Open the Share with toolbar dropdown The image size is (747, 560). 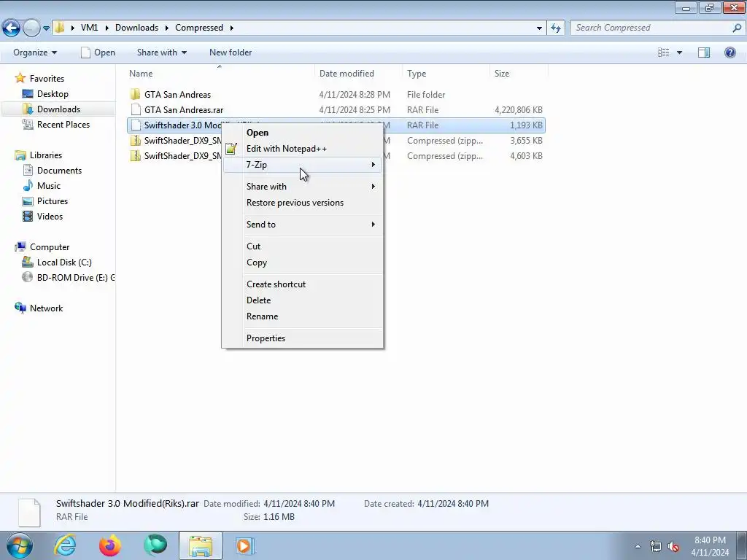[162, 52]
